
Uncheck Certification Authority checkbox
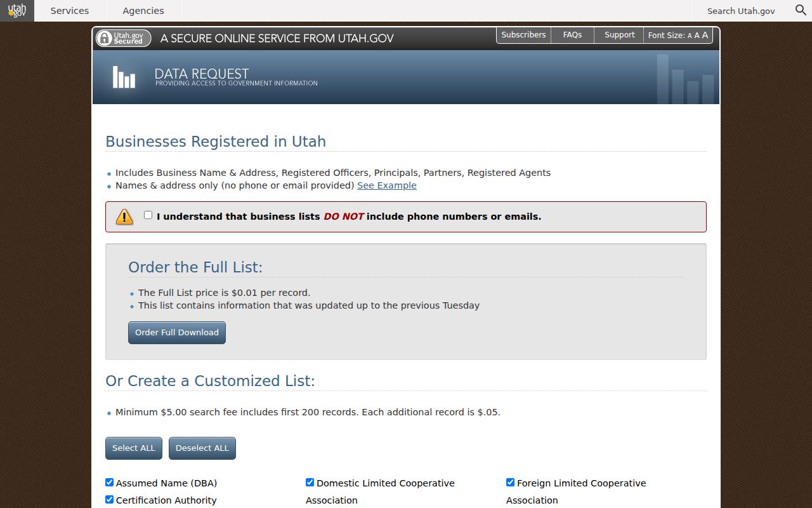(109, 500)
